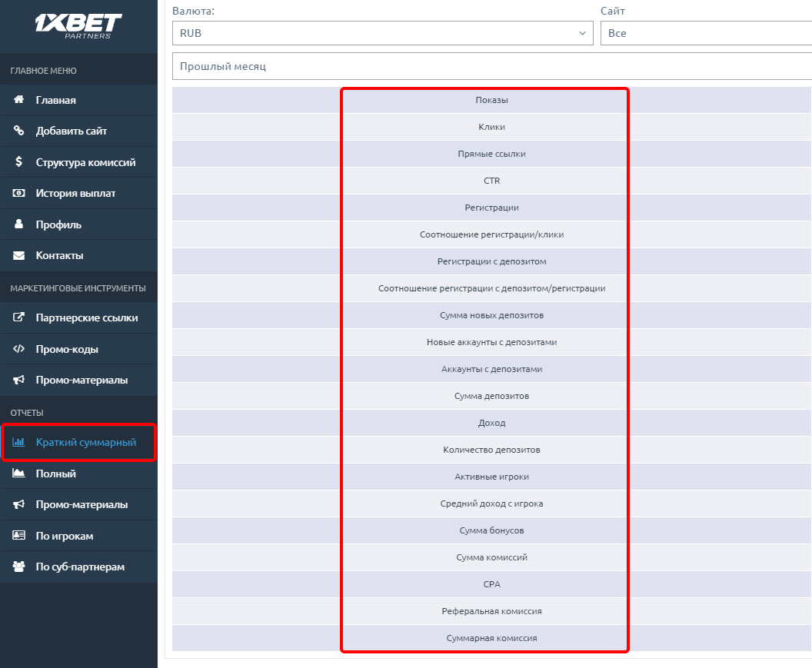This screenshot has width=812, height=668.
Task: Click the chain link icon for Добавить сайт
Action: pyautogui.click(x=18, y=131)
